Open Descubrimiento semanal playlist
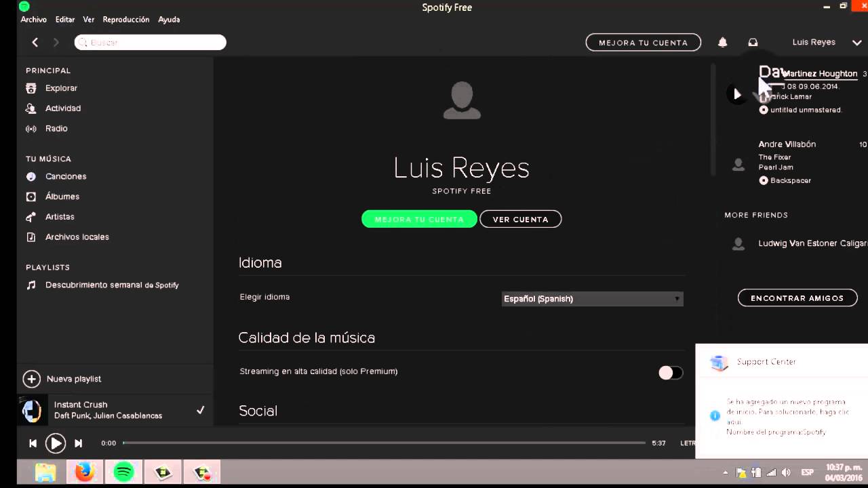 click(x=112, y=285)
